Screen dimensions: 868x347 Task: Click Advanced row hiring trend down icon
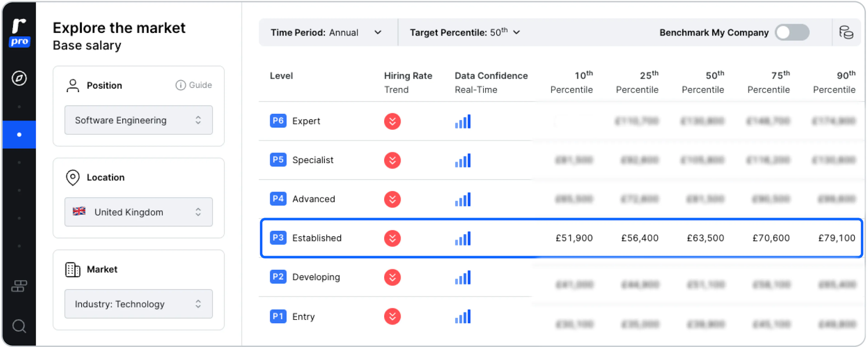click(392, 199)
